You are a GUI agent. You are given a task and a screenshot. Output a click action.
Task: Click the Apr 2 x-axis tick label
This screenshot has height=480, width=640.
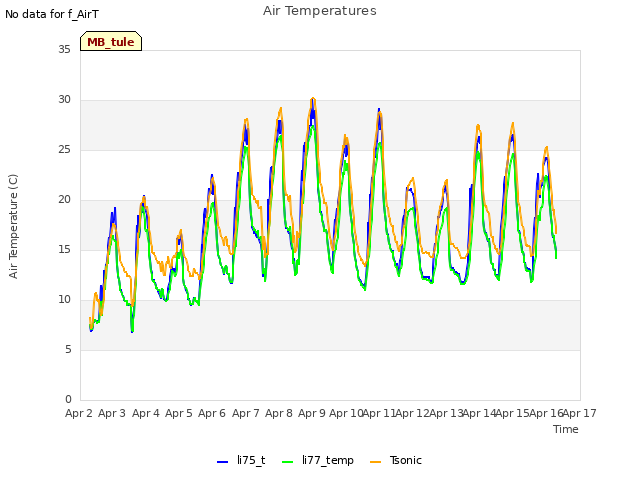click(x=78, y=413)
